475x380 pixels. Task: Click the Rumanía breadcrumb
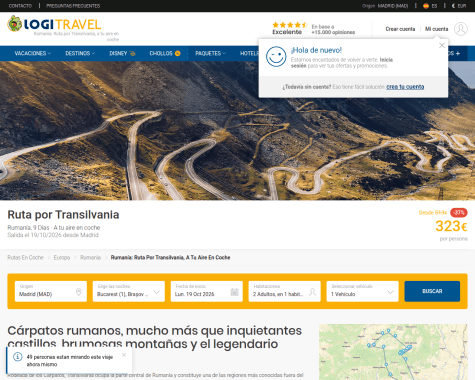pos(90,257)
